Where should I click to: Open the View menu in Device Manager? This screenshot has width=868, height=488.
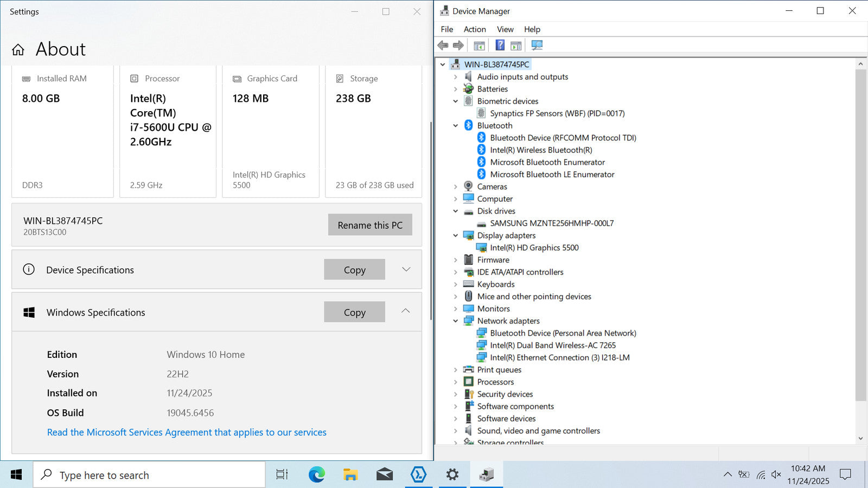click(505, 29)
